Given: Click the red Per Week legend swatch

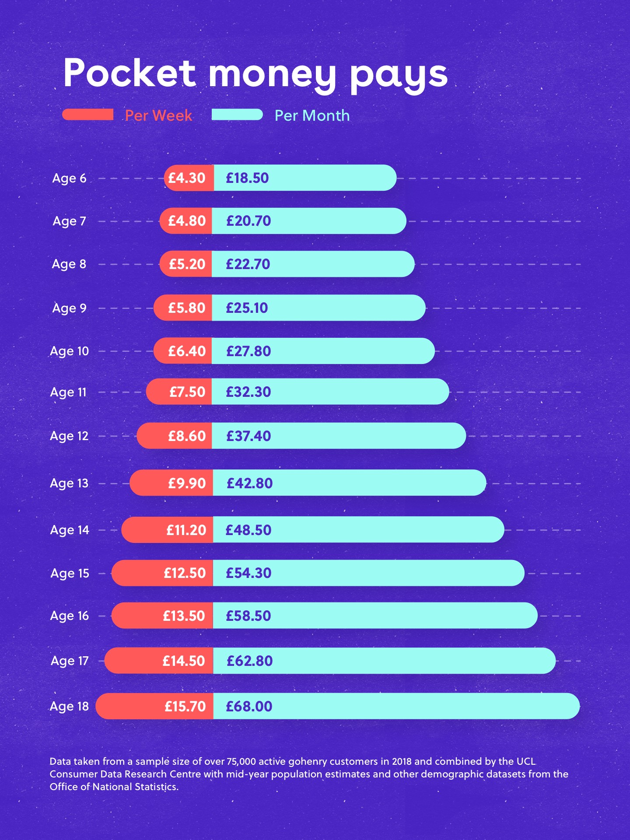Looking at the screenshot, I should tap(88, 115).
